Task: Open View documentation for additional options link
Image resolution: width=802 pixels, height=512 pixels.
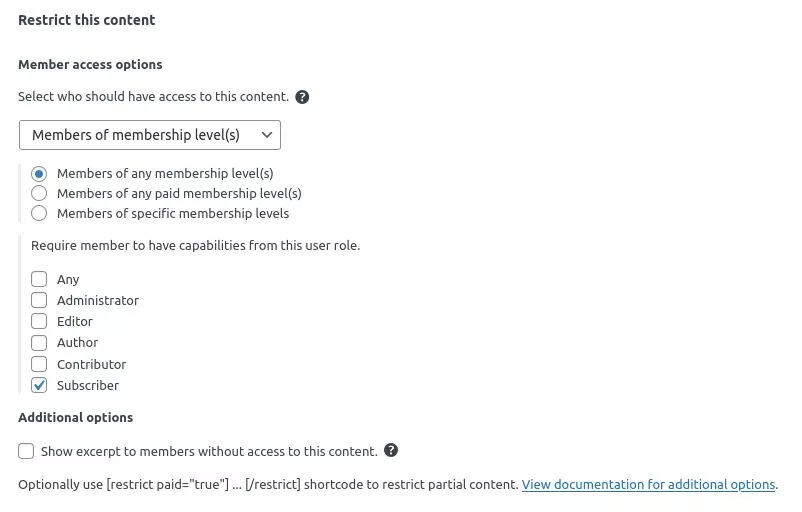Action: 649,484
